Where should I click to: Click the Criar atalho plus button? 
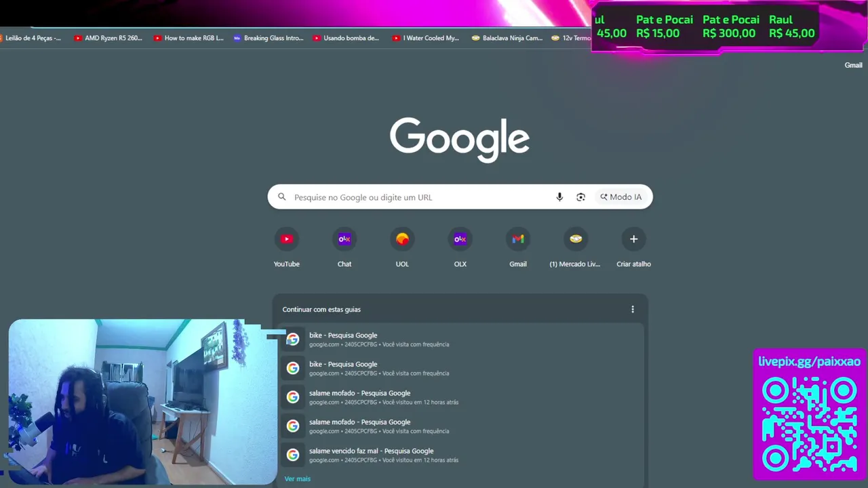tap(633, 239)
